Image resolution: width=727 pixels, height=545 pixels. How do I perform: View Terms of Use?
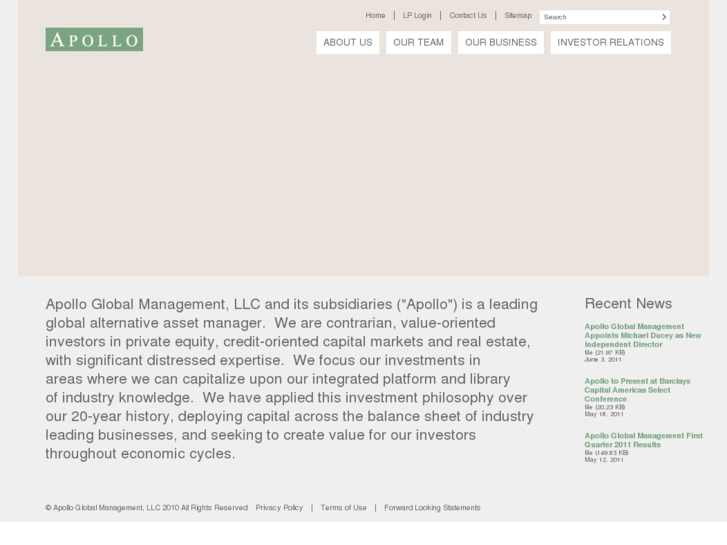[x=344, y=507]
